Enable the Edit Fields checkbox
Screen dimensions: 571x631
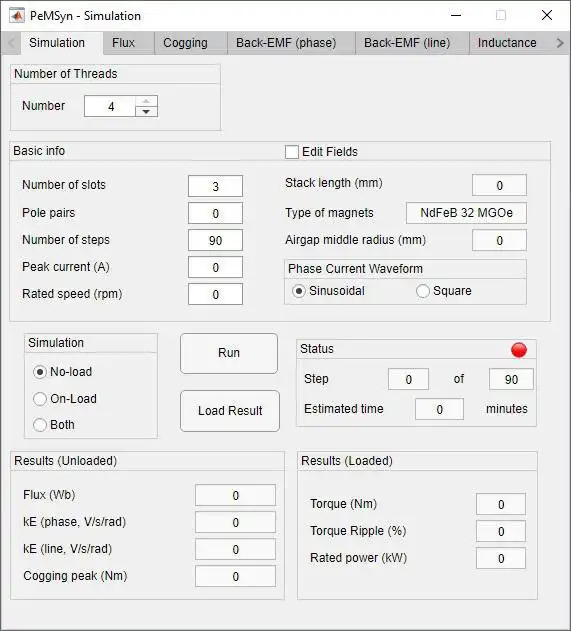coord(292,152)
